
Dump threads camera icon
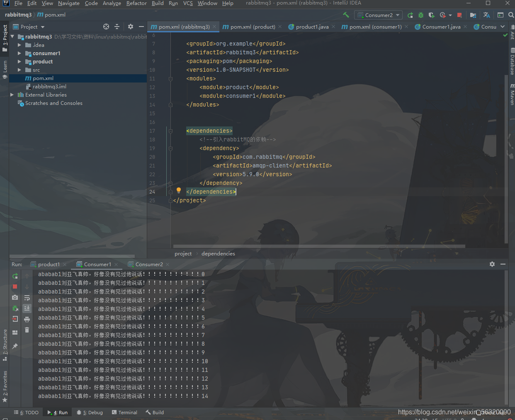click(15, 297)
